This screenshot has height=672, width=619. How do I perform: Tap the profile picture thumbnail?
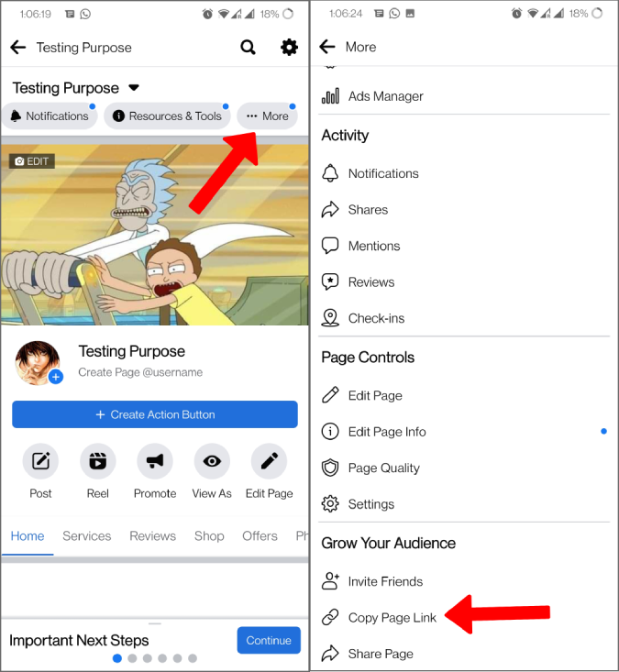coord(38,362)
